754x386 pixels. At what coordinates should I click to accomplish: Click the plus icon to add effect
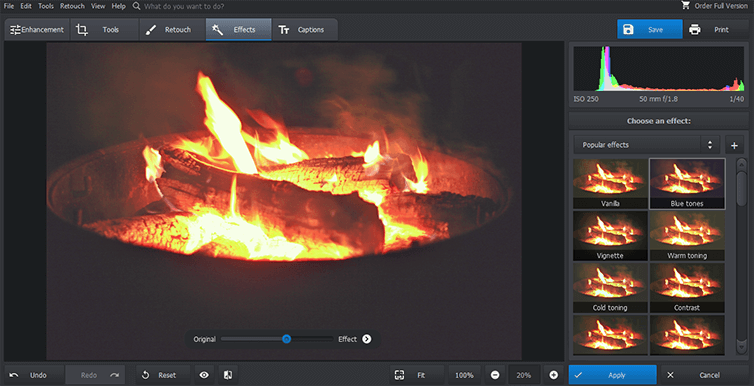click(x=734, y=145)
